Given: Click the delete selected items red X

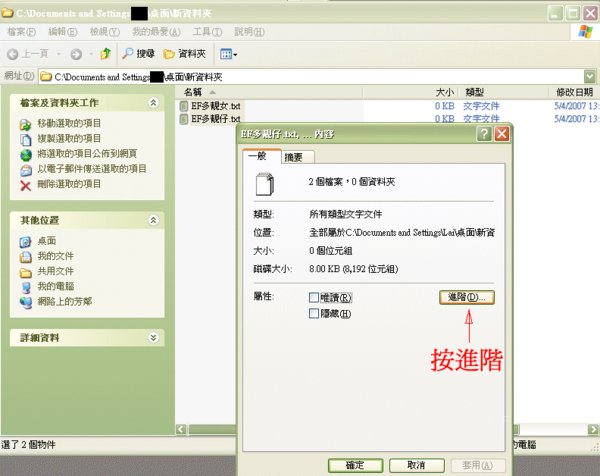Looking at the screenshot, I should [26, 185].
